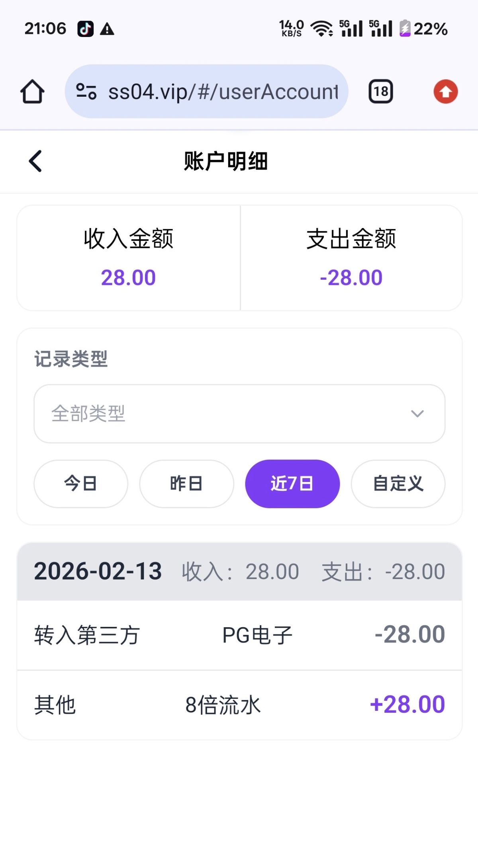The height and width of the screenshot is (868, 478).
Task: Select the 近7日 date filter
Action: (x=292, y=484)
